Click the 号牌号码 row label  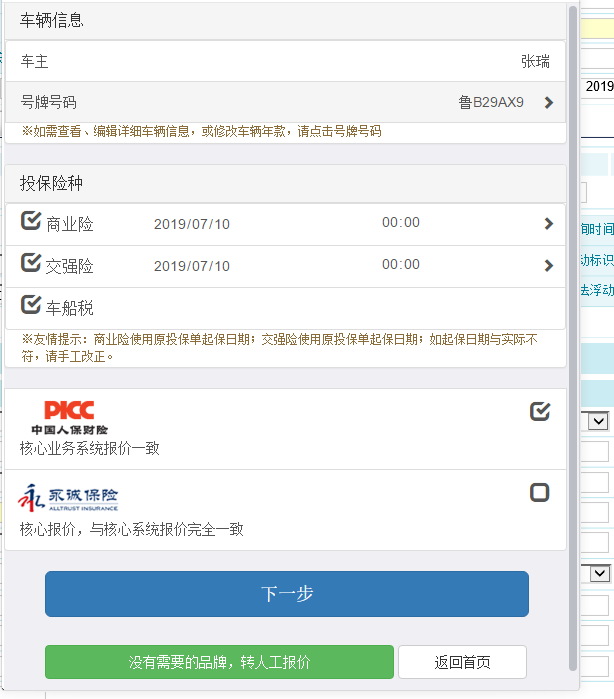[49, 102]
